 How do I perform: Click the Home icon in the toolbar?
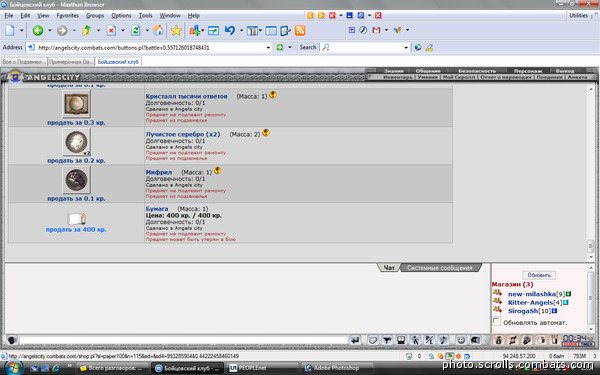point(158,30)
